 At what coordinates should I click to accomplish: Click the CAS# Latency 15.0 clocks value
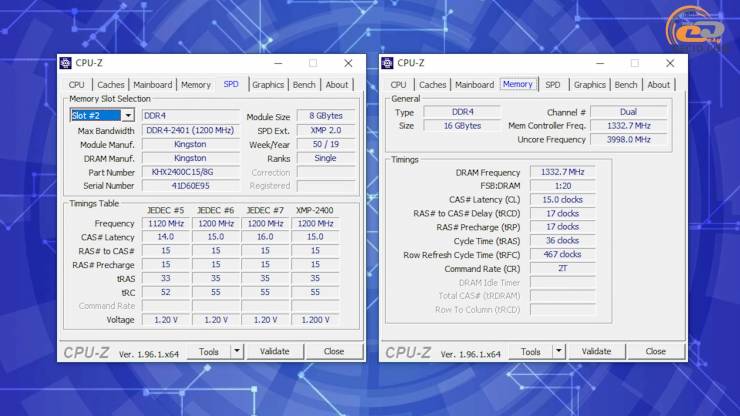pyautogui.click(x=563, y=200)
